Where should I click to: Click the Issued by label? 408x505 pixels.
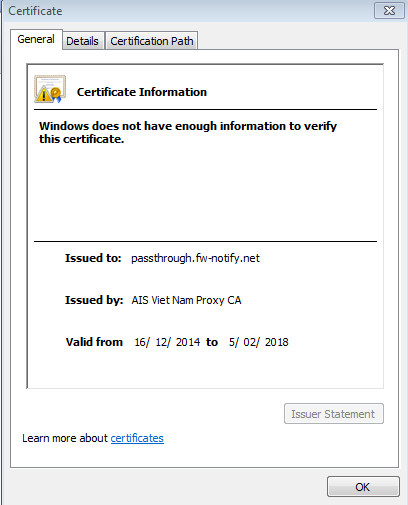tap(94, 300)
